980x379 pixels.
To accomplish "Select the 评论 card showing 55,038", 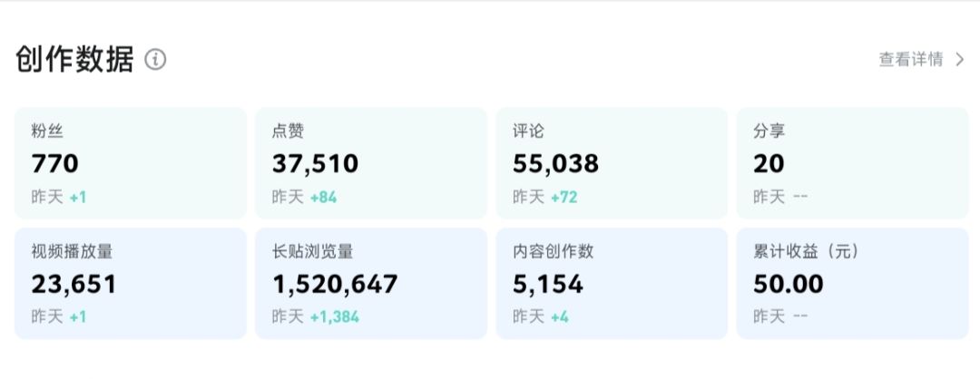I will tap(612, 163).
